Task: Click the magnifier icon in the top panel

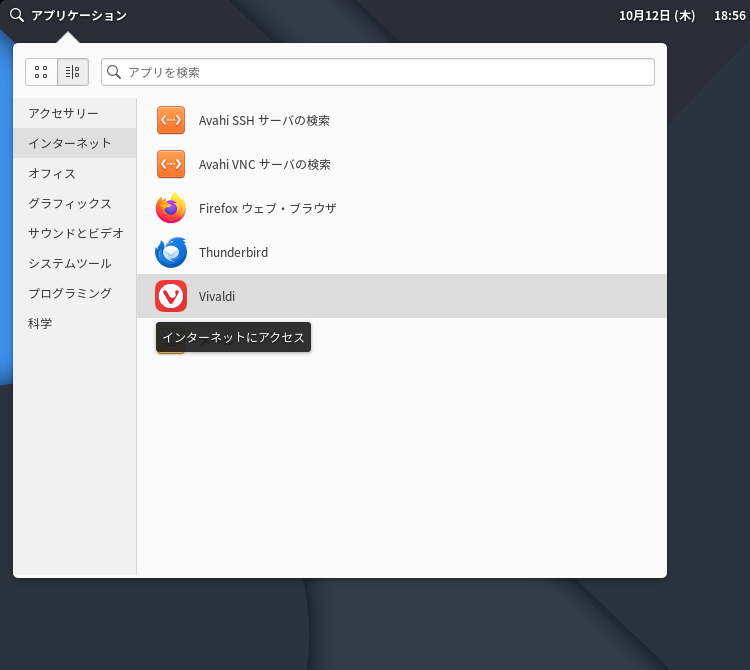Action: tap(17, 15)
